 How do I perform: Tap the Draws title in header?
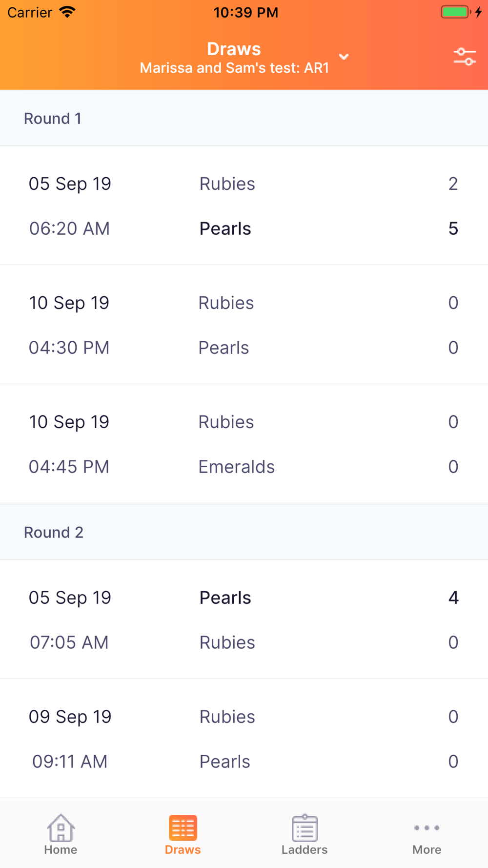pos(234,49)
